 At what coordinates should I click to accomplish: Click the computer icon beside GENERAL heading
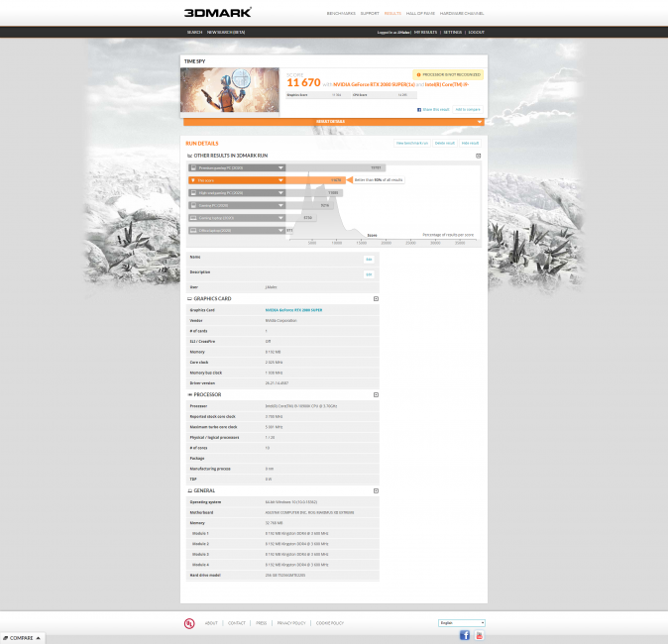(189, 490)
